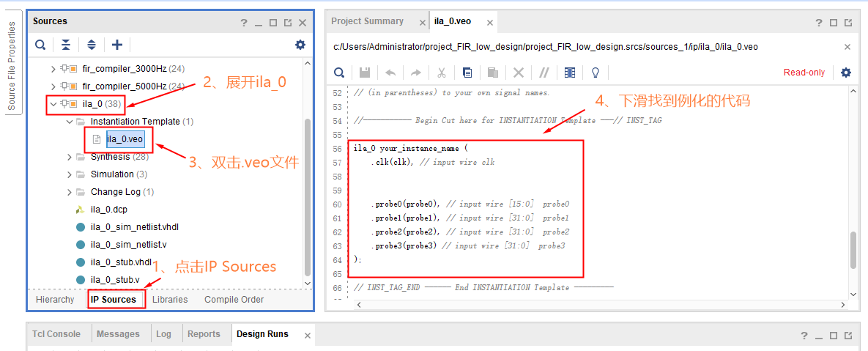
Task: Open Sources panel settings gear
Action: point(300,45)
